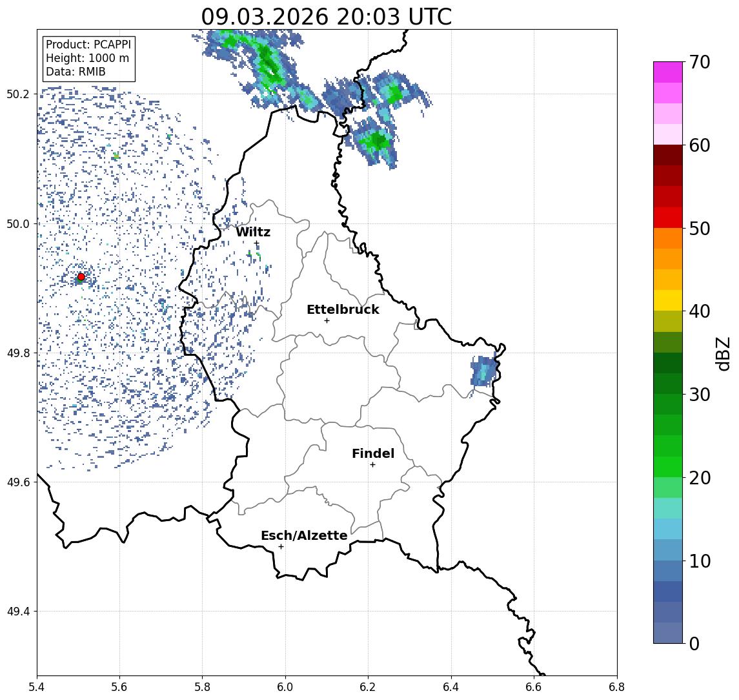The width and height of the screenshot is (739, 700).
Task: Click the Height: 1000 m text
Action: coord(87,58)
